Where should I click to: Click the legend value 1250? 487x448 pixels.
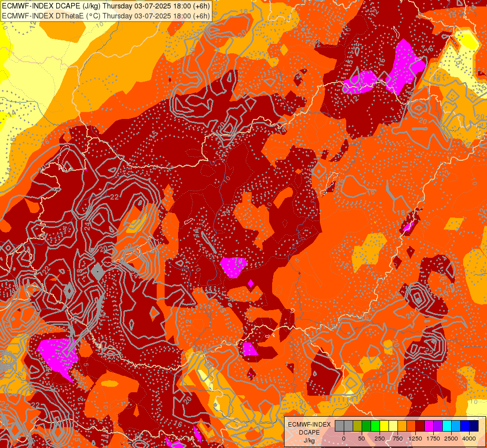click(415, 439)
